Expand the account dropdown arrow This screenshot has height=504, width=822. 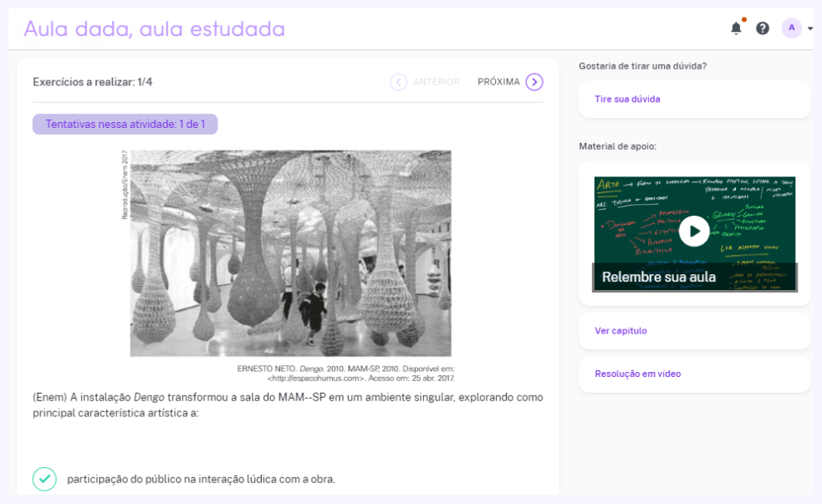pos(810,28)
